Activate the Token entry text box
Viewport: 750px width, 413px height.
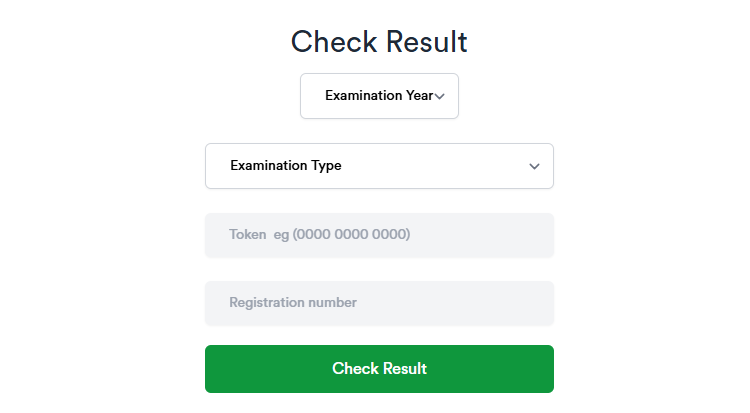coord(379,235)
